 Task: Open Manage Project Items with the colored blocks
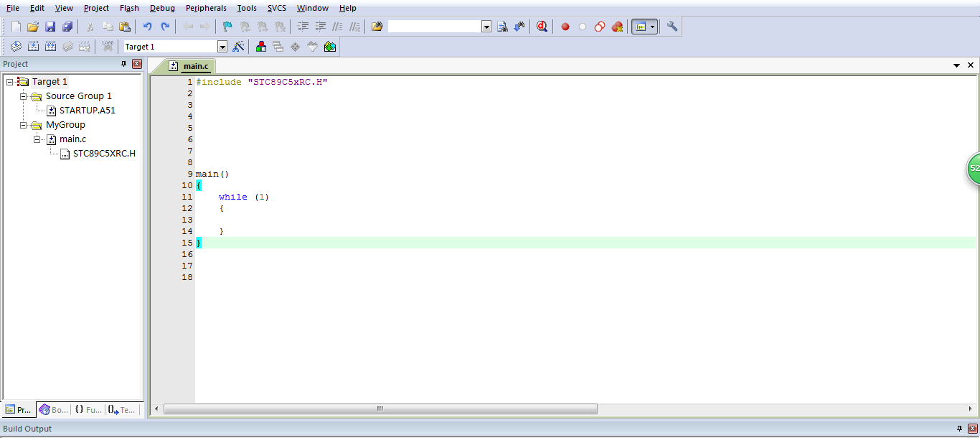click(261, 47)
